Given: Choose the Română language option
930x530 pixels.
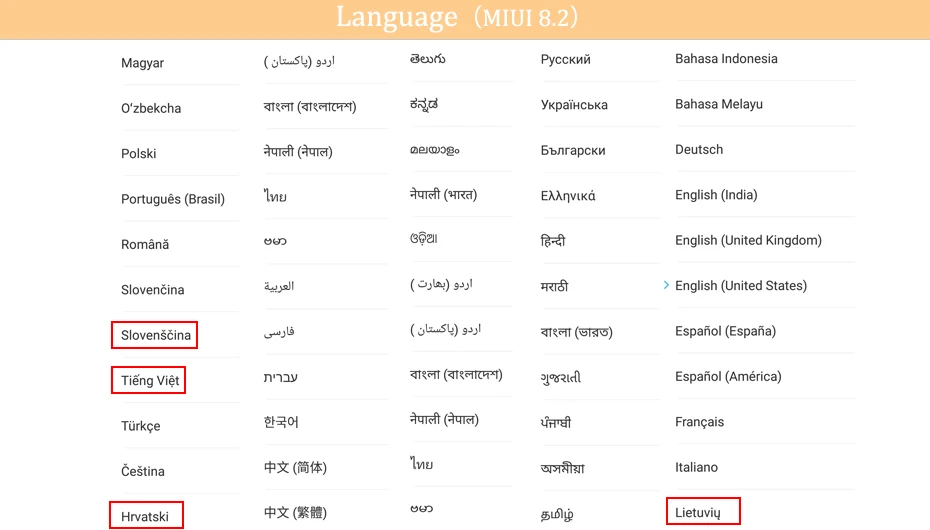Looking at the screenshot, I should pos(145,244).
